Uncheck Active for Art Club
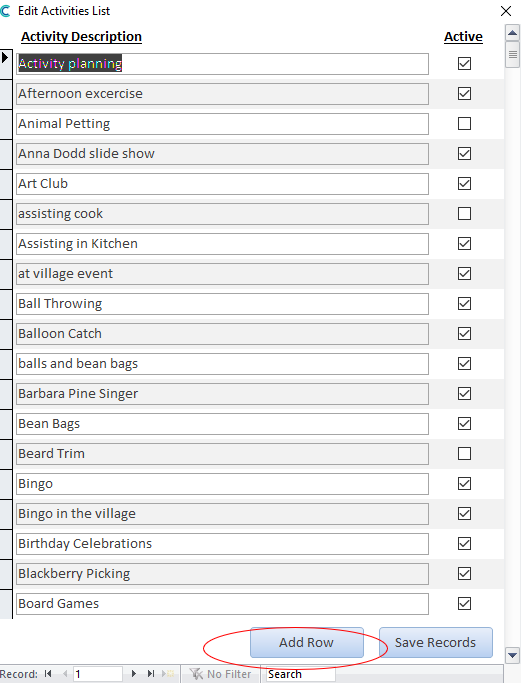The image size is (521, 690). 464,184
